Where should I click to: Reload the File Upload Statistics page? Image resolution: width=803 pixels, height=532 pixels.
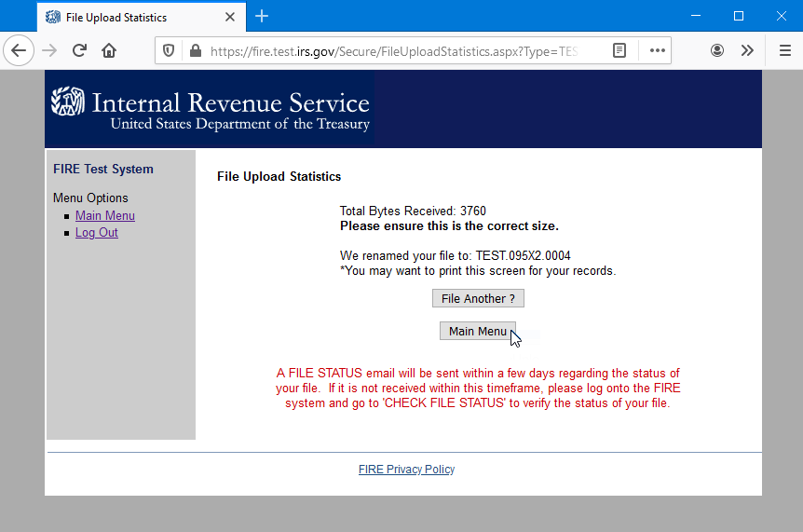click(79, 50)
